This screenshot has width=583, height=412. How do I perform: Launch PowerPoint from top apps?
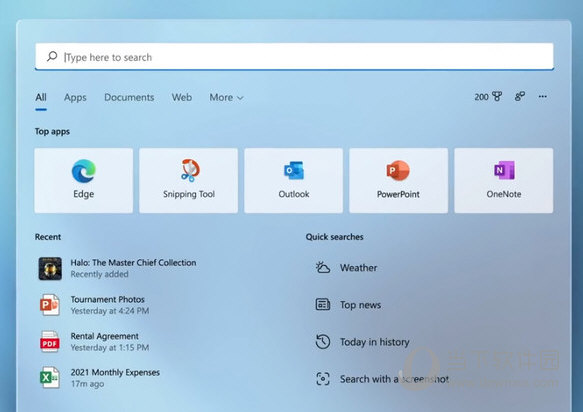[398, 180]
